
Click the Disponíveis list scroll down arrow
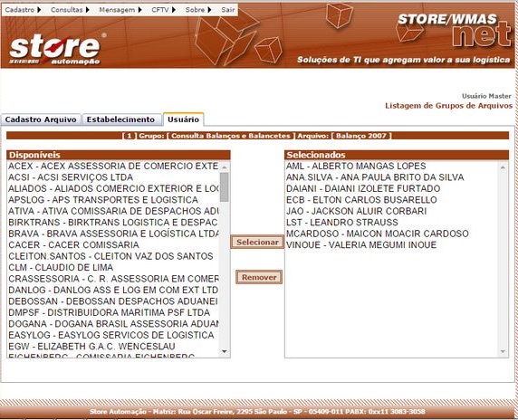point(225,351)
